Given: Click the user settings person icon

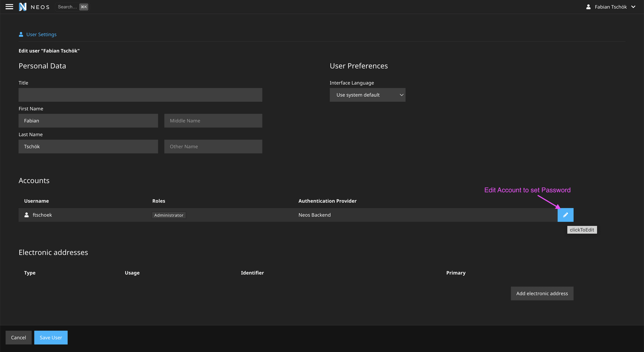Looking at the screenshot, I should 21,34.
